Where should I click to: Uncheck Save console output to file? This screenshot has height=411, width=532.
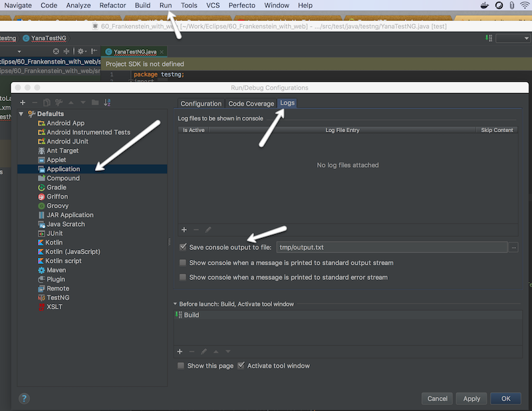[x=183, y=247]
